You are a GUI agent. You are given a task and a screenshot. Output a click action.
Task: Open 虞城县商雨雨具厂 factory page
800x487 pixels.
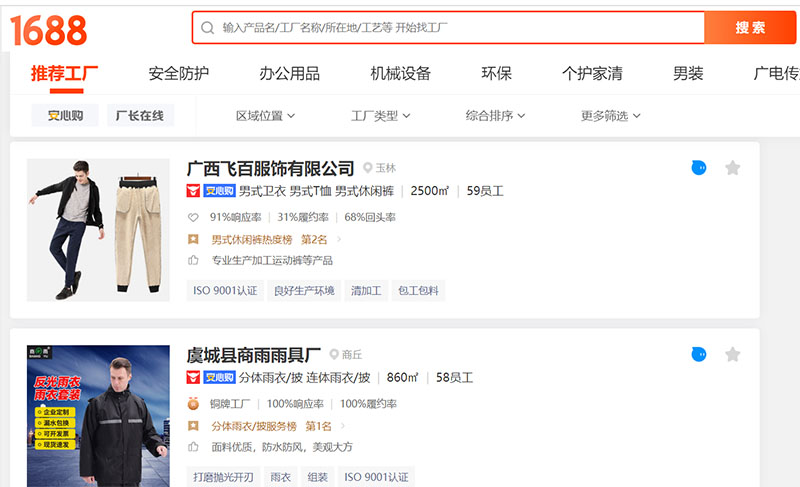254,355
